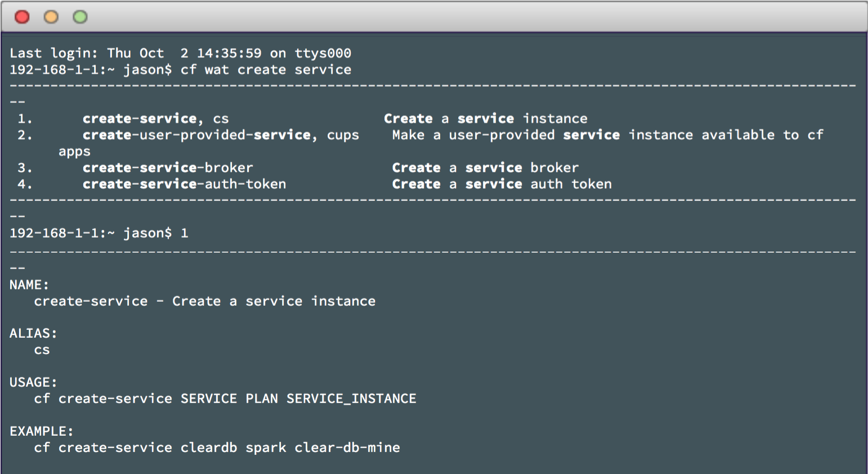868x474 pixels.
Task: Click 'SERVICE_INSTANCE' in the usage line
Action: point(351,399)
